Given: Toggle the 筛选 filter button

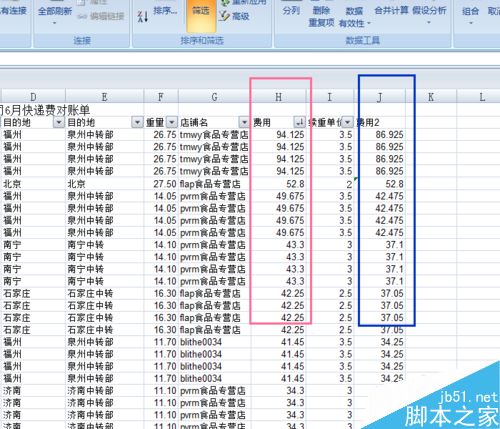Looking at the screenshot, I should pos(201,16).
